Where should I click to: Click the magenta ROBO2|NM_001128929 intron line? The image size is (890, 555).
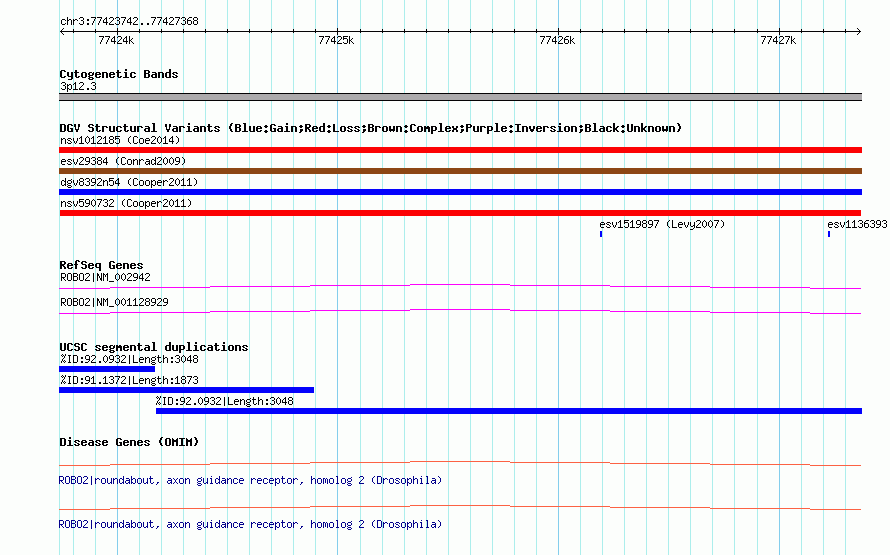pos(460,312)
